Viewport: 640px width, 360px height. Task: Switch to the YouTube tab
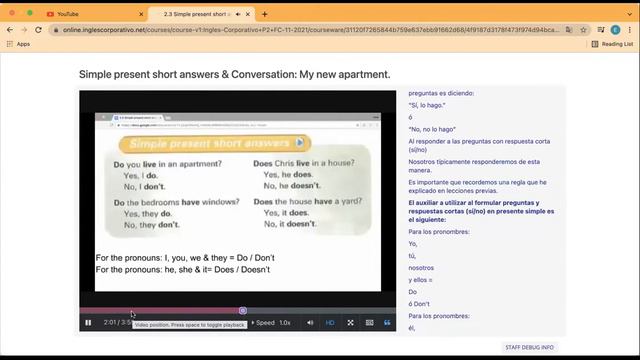click(x=95, y=14)
